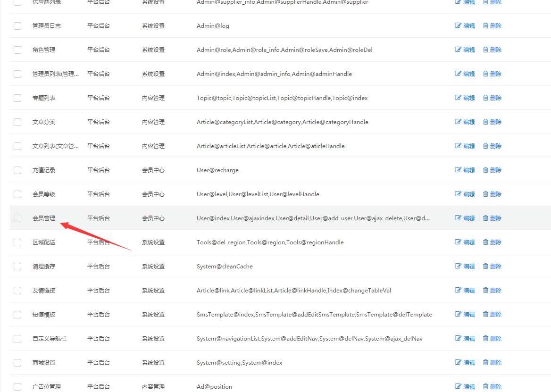Enable the 会员等级 row checkbox
551x392 pixels.
pyautogui.click(x=17, y=194)
